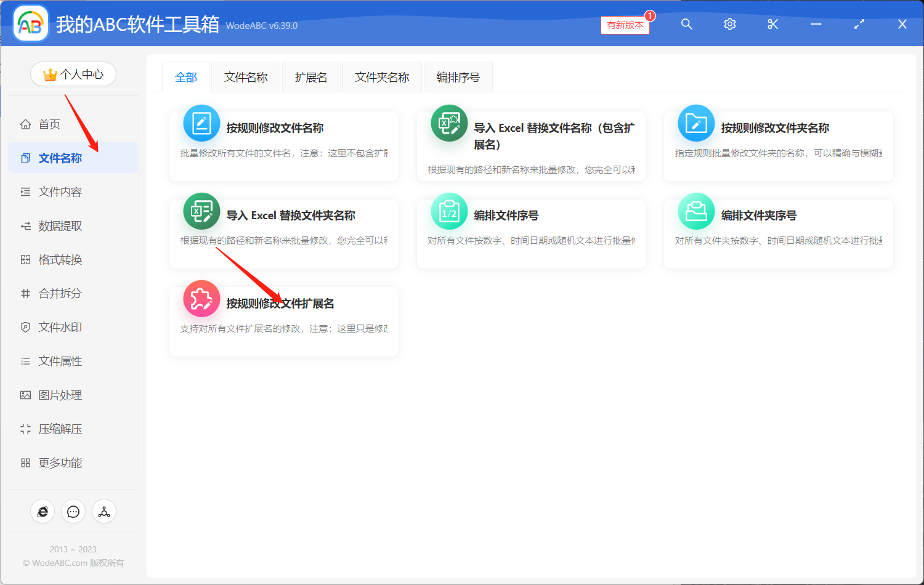The image size is (924, 585).
Task: Open the 按规则修改文件名称 tool icon
Action: tap(201, 123)
